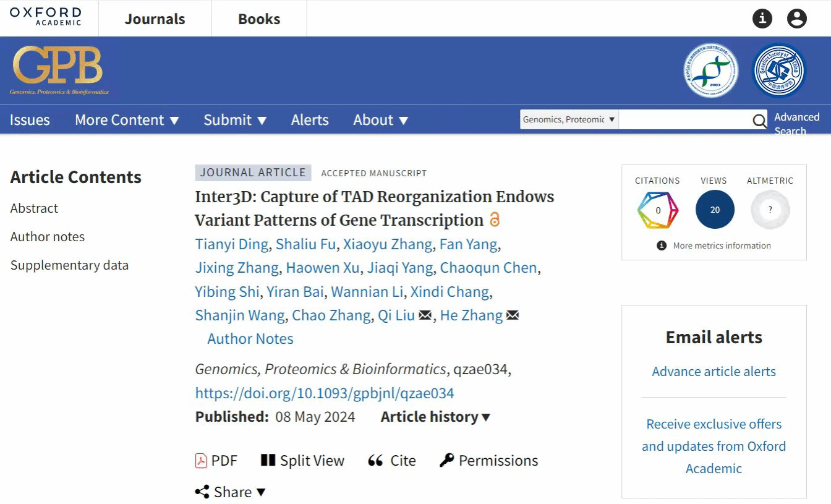
Task: Click the envelope icon beside Qi Liu
Action: pos(425,315)
